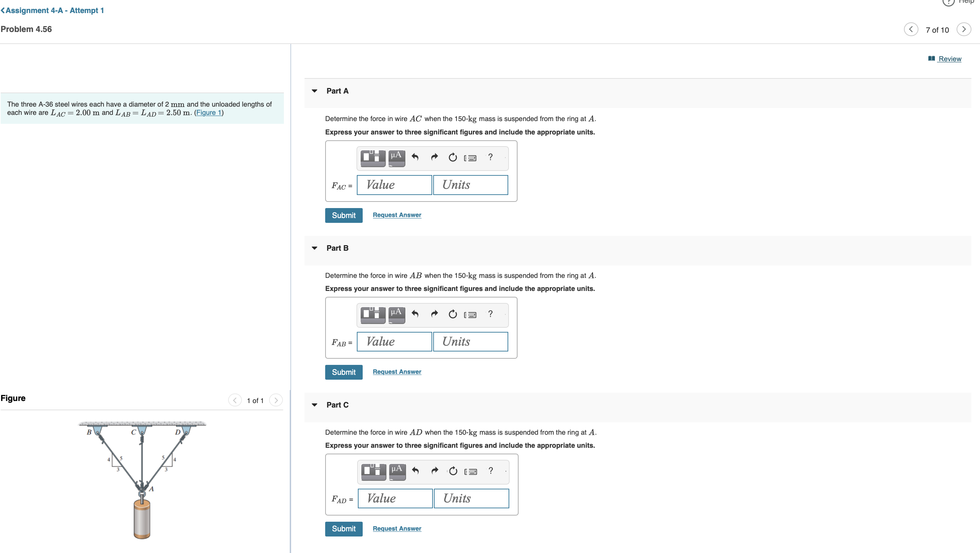This screenshot has width=980, height=553.
Task: Click the F_AD Units input field
Action: [x=471, y=498]
